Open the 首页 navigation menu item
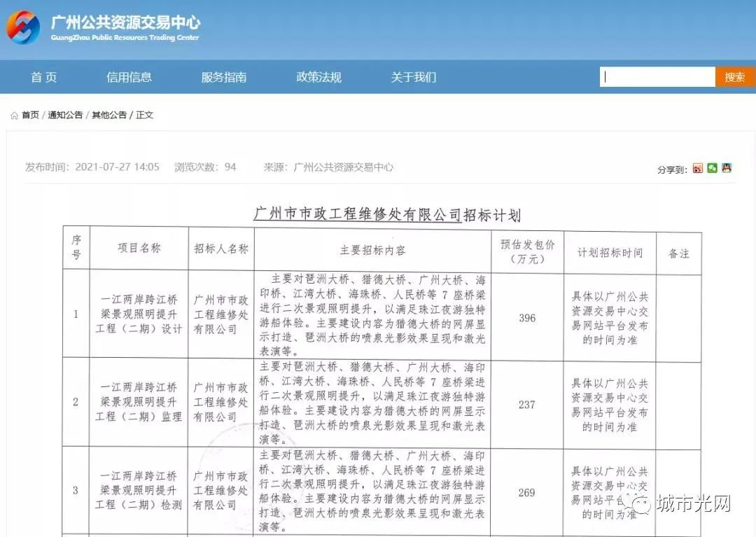This screenshot has width=756, height=537. (43, 77)
